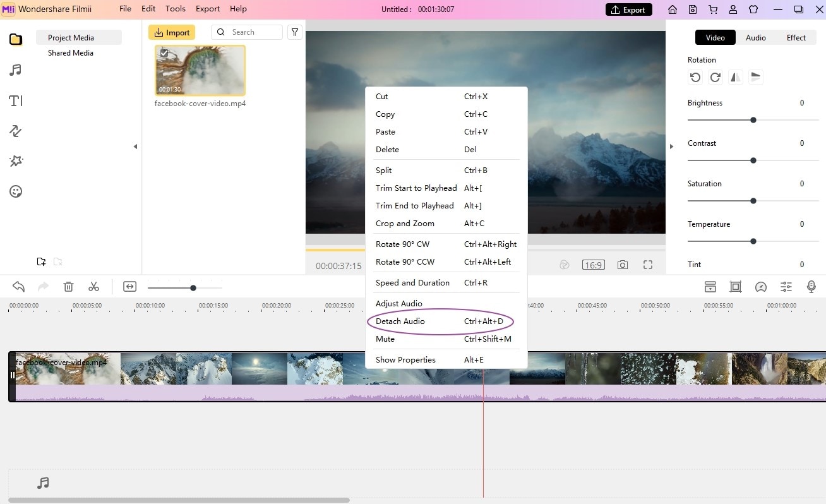826x504 pixels.
Task: Click the undo arrow in timeline toolbar
Action: (x=18, y=287)
